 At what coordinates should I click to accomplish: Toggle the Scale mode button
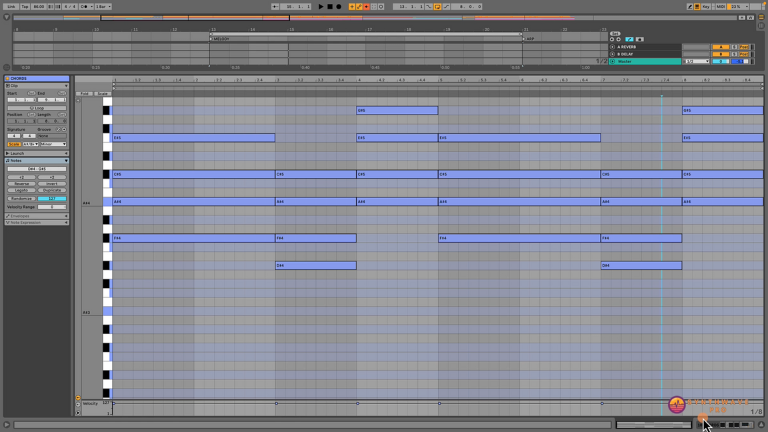14,144
